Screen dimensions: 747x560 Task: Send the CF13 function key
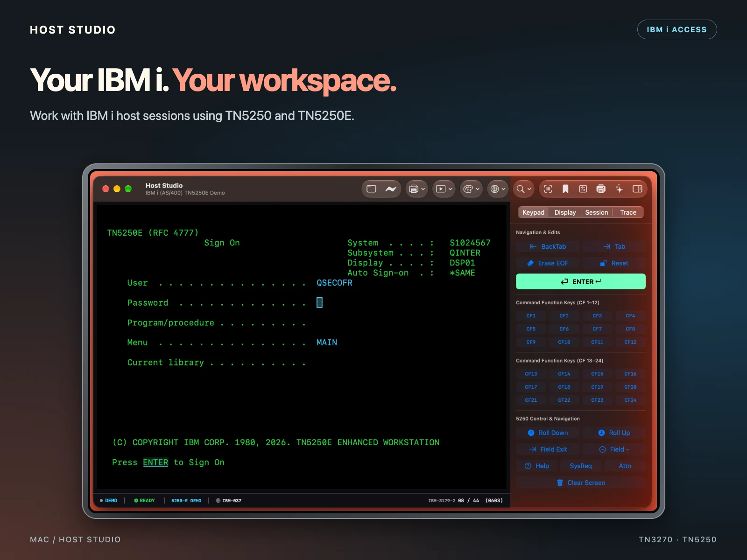[x=531, y=374]
